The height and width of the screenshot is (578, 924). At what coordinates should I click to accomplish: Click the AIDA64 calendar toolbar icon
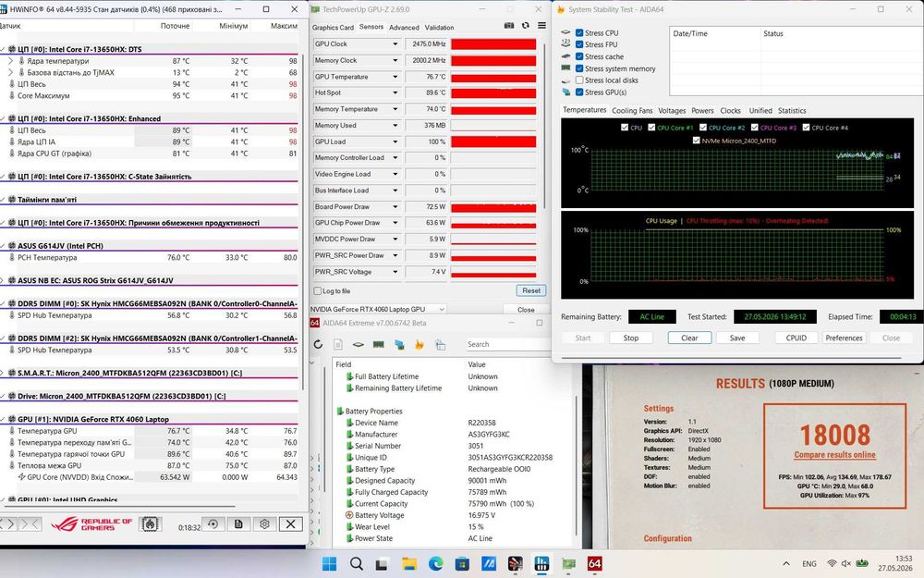(440, 344)
